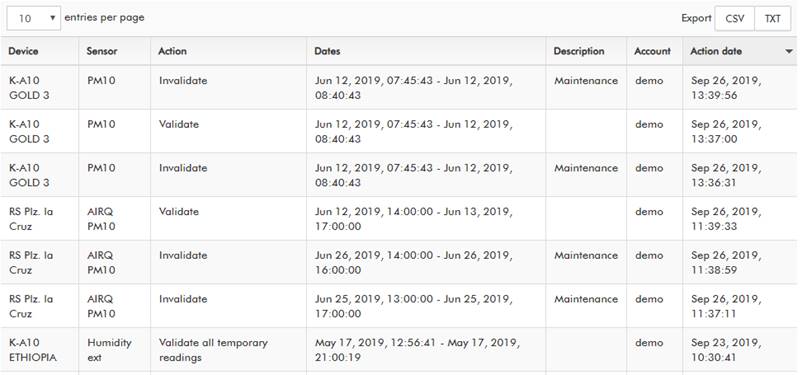Export the table as TXT

772,18
